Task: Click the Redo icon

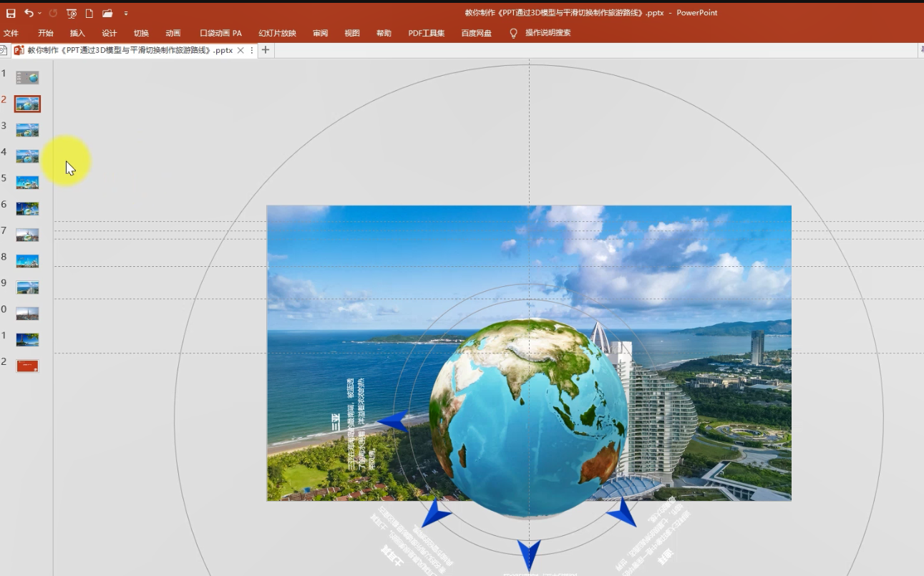Action: coord(53,13)
